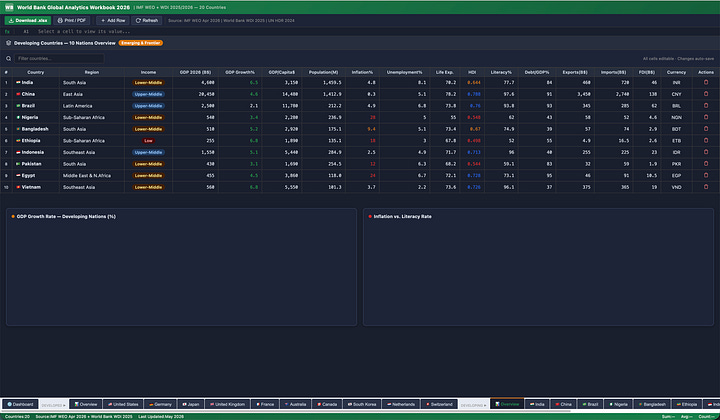
Task: Sort by the Country column header
Action: click(35, 72)
